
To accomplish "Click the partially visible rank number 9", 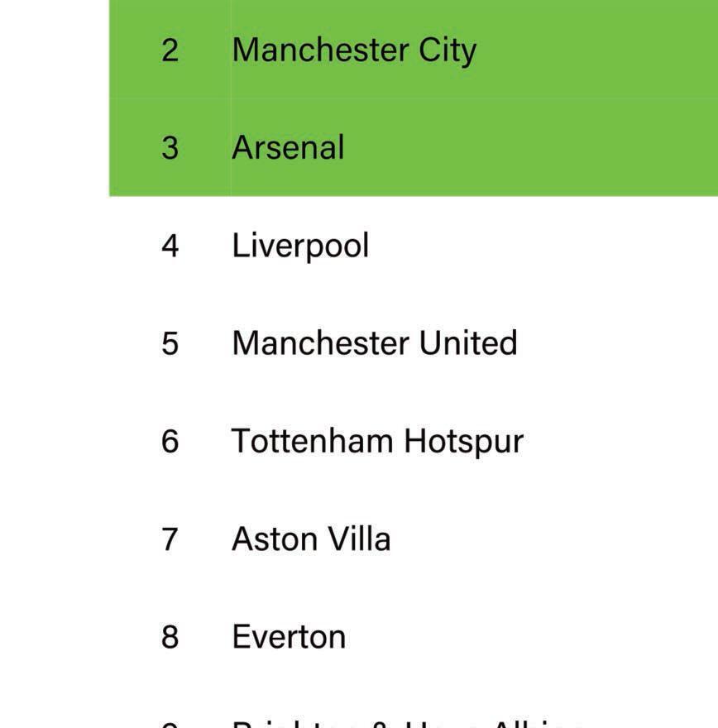I will tap(170, 724).
